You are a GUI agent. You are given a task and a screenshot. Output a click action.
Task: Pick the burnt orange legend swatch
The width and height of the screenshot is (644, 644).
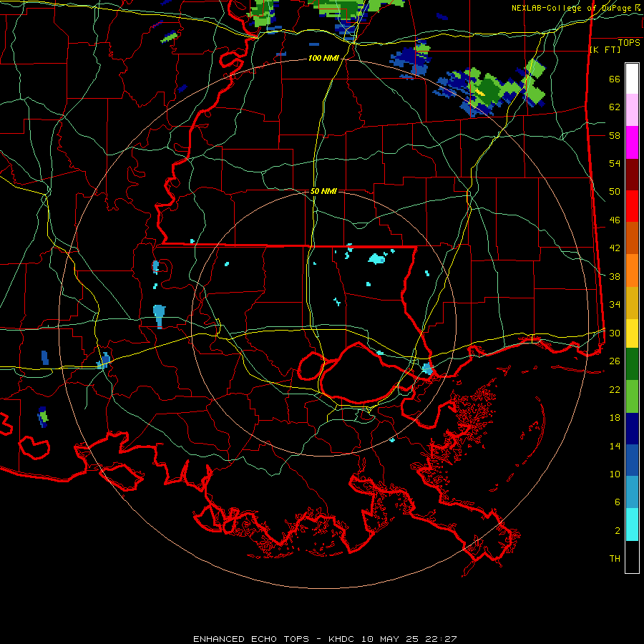pyautogui.click(x=632, y=238)
